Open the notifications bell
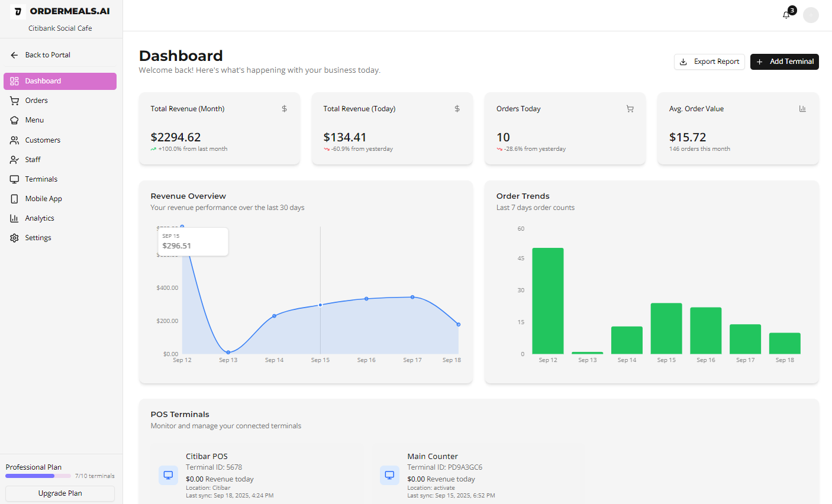The height and width of the screenshot is (504, 832). pos(786,15)
